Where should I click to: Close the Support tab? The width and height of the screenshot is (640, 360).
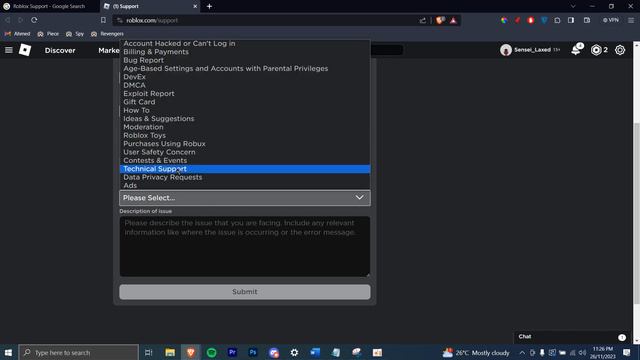click(x=195, y=6)
